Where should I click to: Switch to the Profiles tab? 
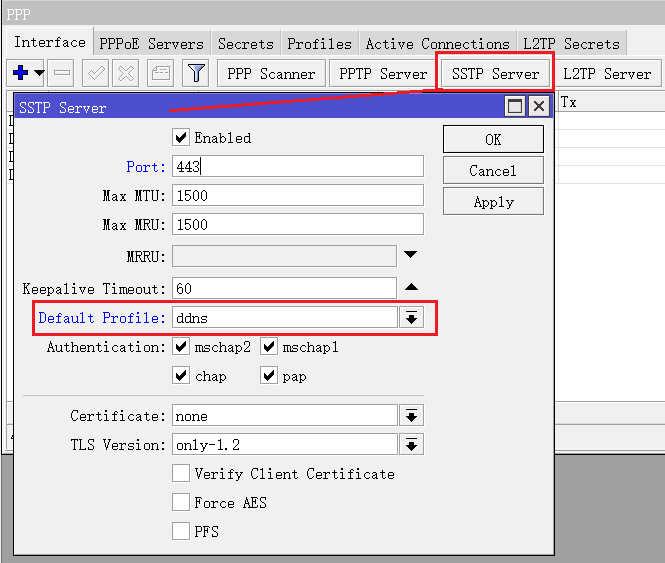pos(319,43)
